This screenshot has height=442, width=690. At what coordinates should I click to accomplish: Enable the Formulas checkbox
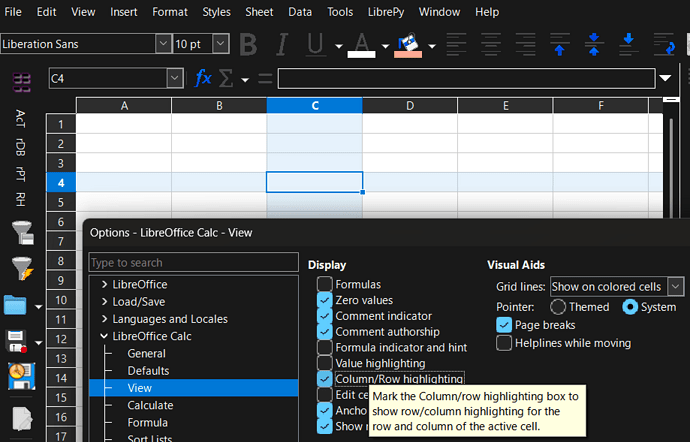[x=324, y=284]
